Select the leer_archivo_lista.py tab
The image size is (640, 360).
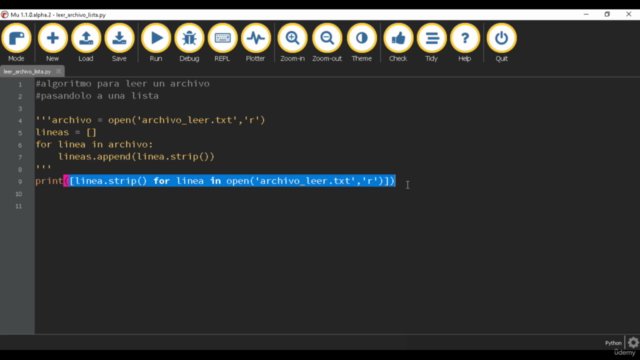click(x=27, y=71)
